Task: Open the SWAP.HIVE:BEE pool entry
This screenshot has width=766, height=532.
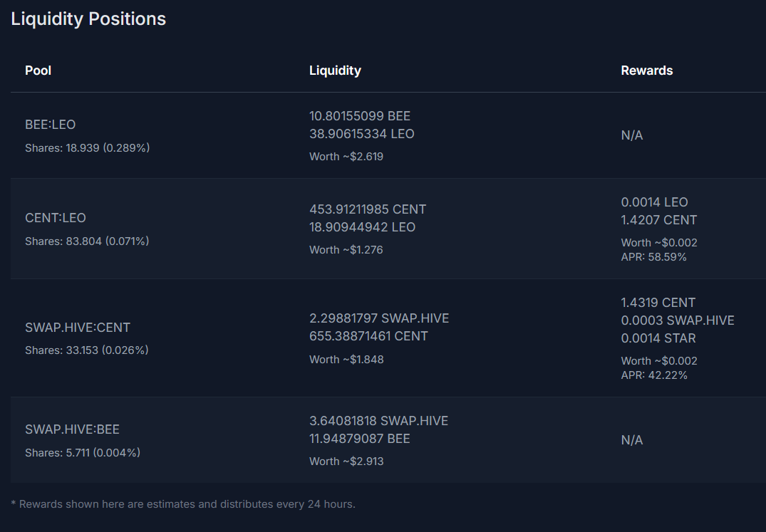Action: pos(72,429)
